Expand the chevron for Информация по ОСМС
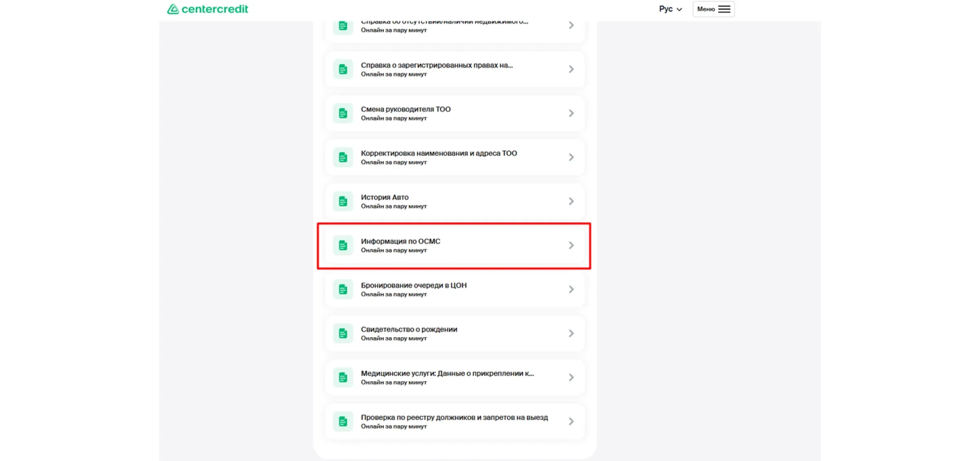The width and height of the screenshot is (980, 461). pos(571,245)
